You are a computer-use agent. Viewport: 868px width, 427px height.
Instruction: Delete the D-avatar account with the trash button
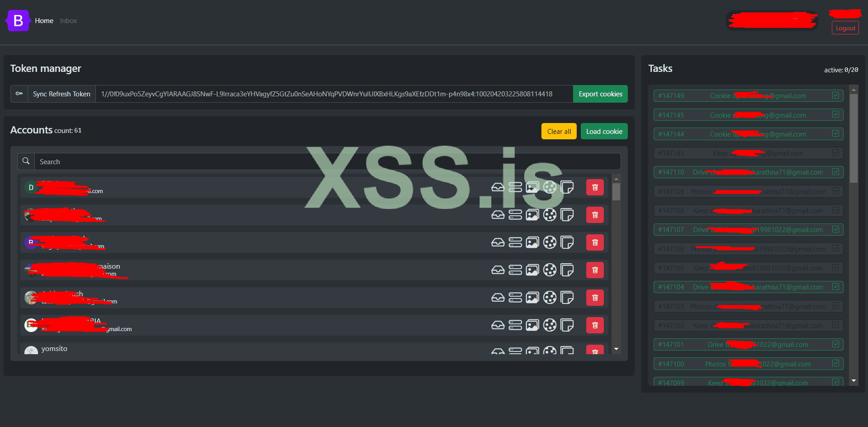(x=595, y=187)
